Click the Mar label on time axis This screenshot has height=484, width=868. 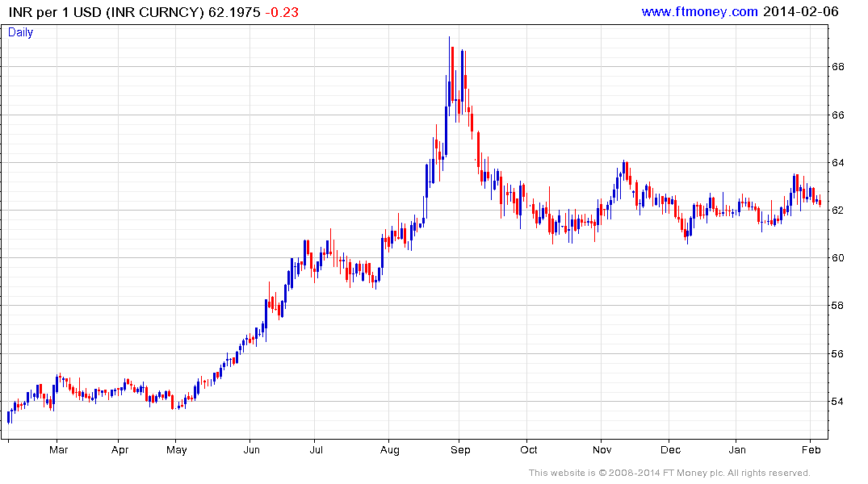click(x=58, y=449)
